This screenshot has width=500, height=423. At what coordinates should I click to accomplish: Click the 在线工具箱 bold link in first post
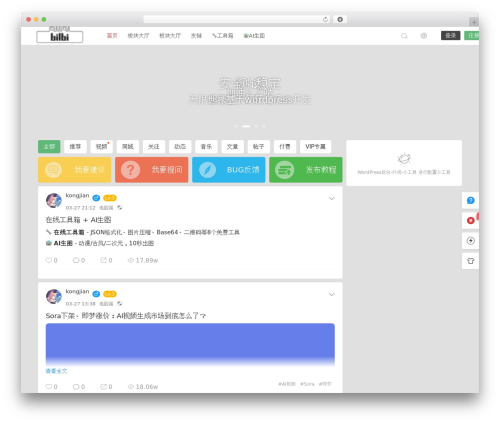[x=69, y=232]
